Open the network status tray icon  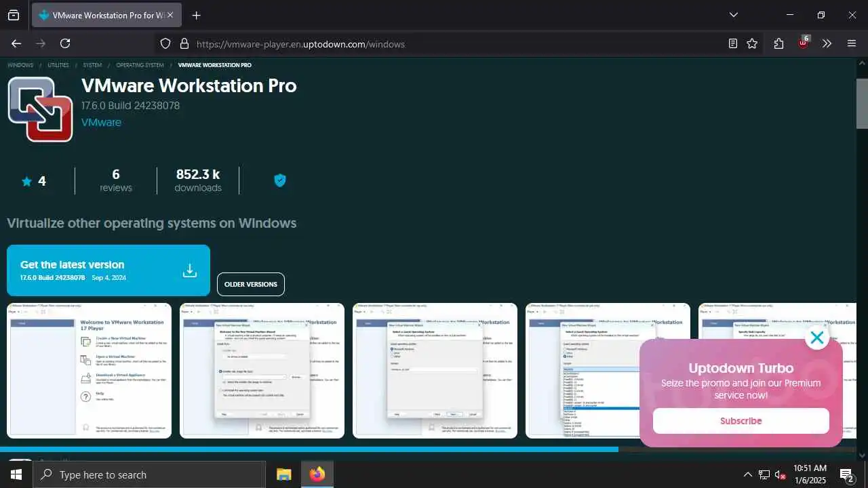pos(764,474)
